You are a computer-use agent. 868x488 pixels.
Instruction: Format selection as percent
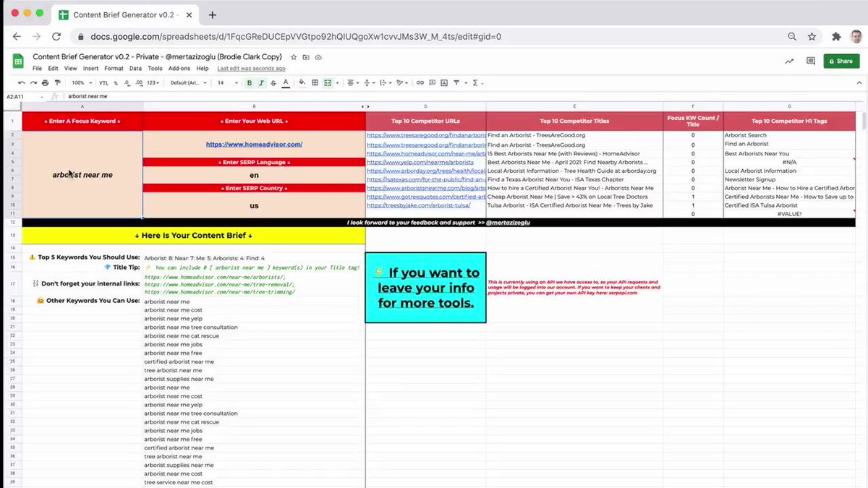[x=115, y=83]
